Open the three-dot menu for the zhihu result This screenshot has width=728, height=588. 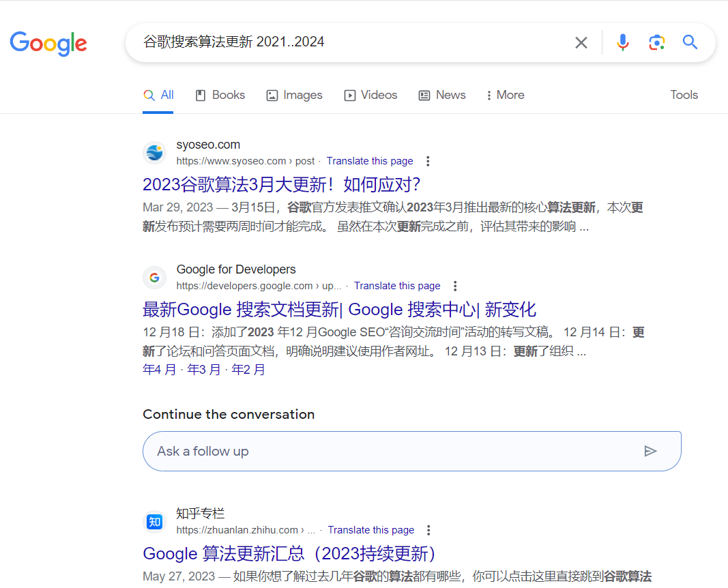428,530
